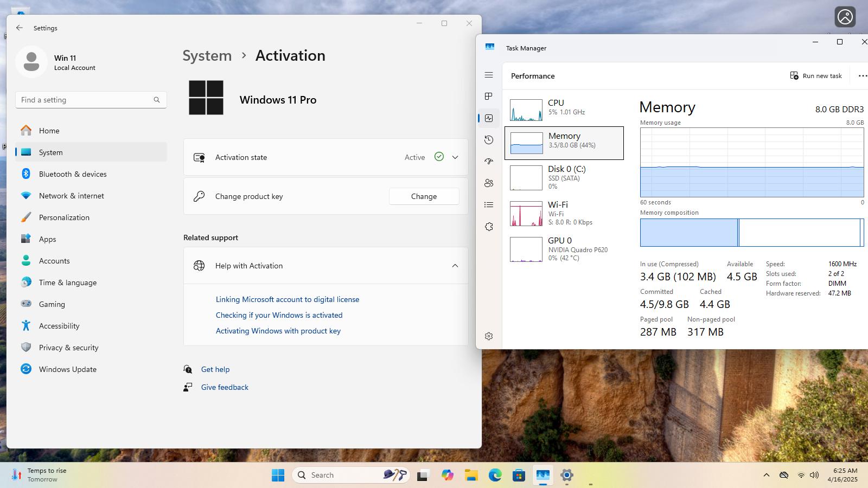Show hidden icons in the system tray
868x488 pixels.
coord(767,475)
